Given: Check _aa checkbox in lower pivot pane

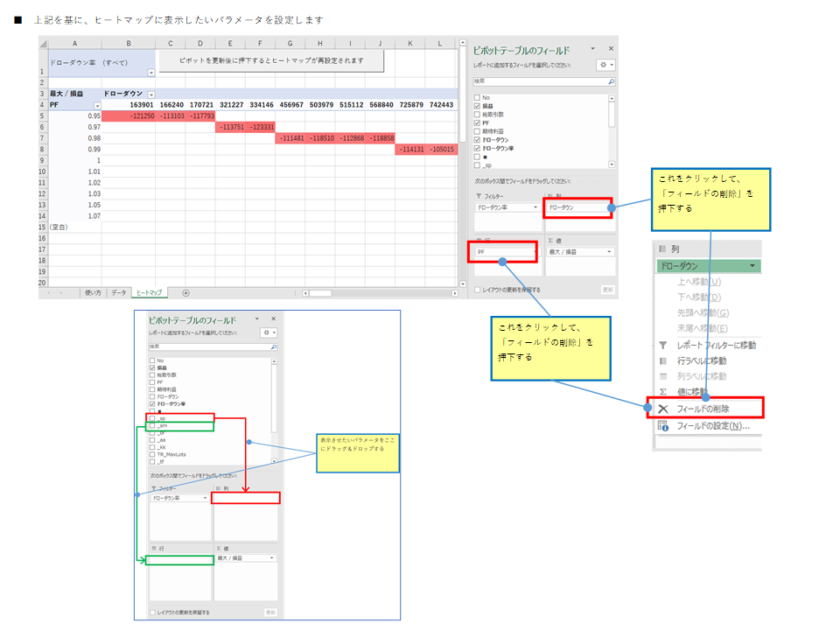Looking at the screenshot, I should click(152, 440).
